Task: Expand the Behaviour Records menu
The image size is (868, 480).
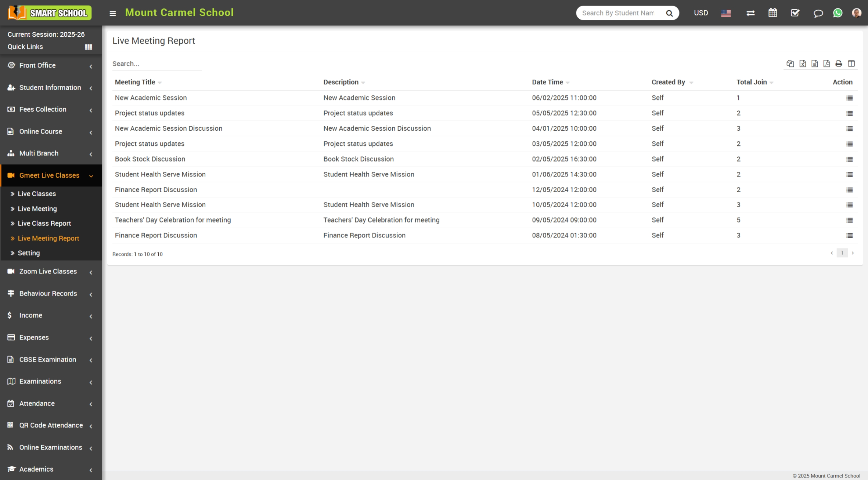Action: (x=51, y=294)
